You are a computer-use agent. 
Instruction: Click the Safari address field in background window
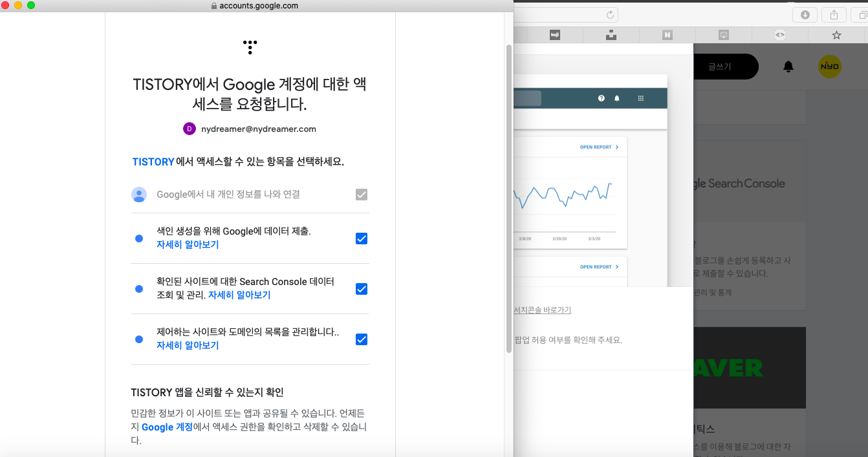(x=566, y=15)
